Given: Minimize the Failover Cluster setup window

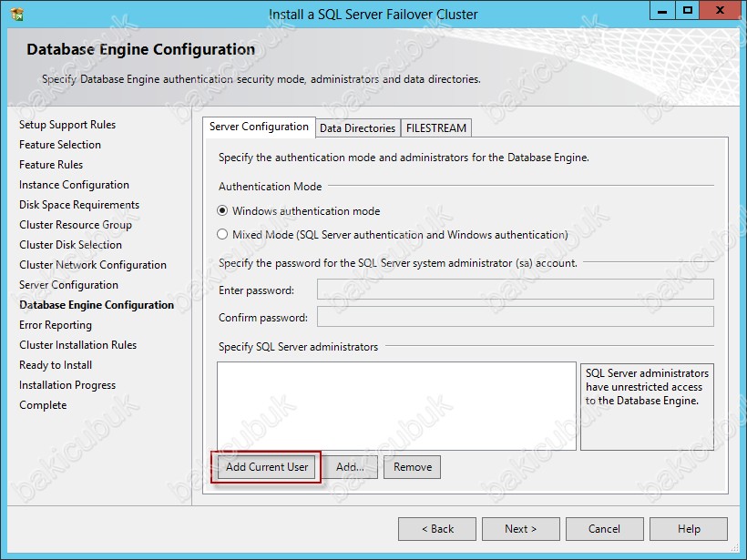Looking at the screenshot, I should (662, 11).
